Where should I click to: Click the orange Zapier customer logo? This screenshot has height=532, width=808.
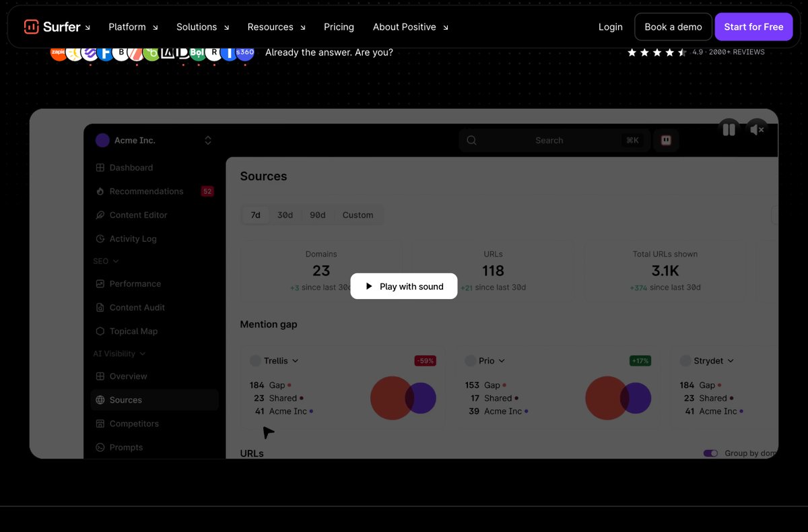[58, 52]
